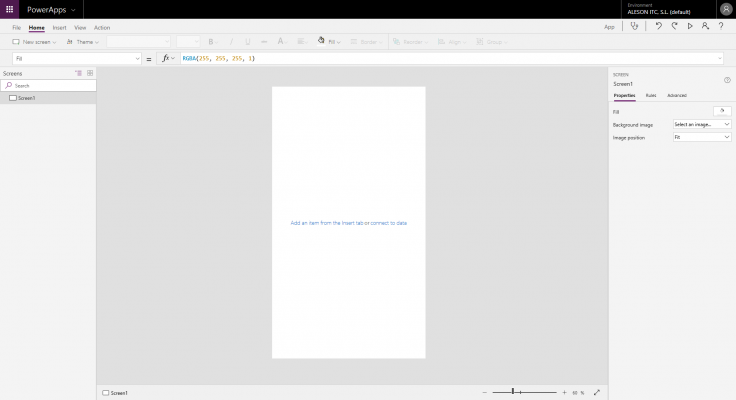
Task: Open the Theme dropdown
Action: [83, 42]
